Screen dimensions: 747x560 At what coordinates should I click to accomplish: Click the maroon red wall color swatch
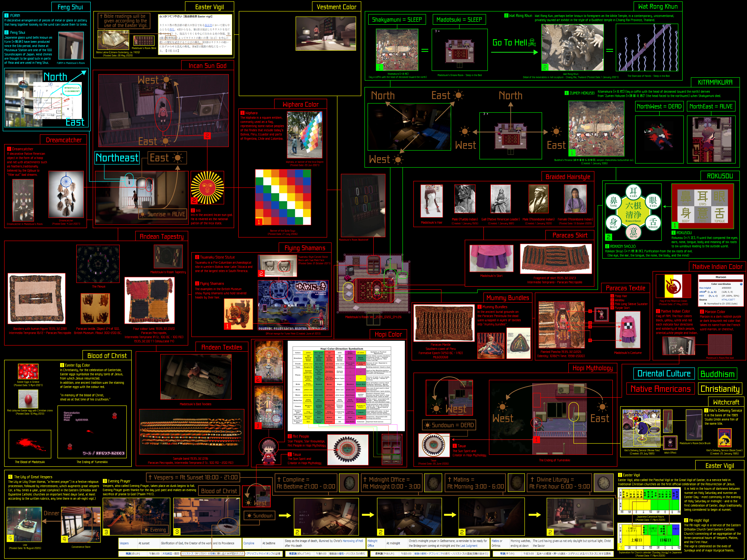pyautogui.click(x=720, y=345)
